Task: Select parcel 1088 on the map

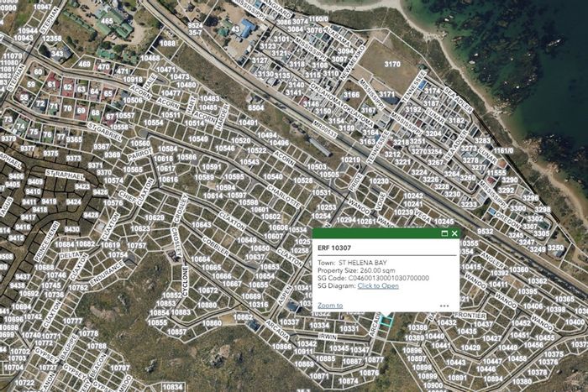Action: (x=168, y=43)
